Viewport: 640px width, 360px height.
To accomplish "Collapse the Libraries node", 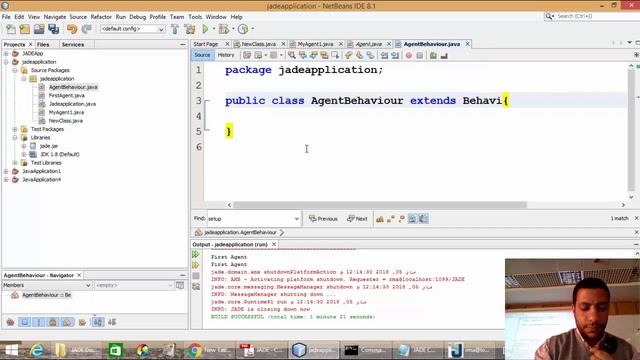I will [15, 138].
